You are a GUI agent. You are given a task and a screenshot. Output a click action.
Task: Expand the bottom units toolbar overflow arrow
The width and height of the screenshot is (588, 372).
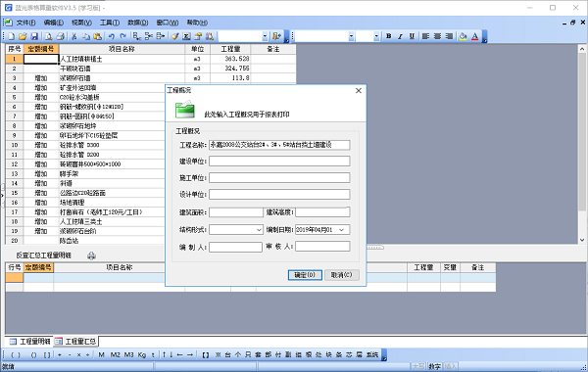pos(384,354)
